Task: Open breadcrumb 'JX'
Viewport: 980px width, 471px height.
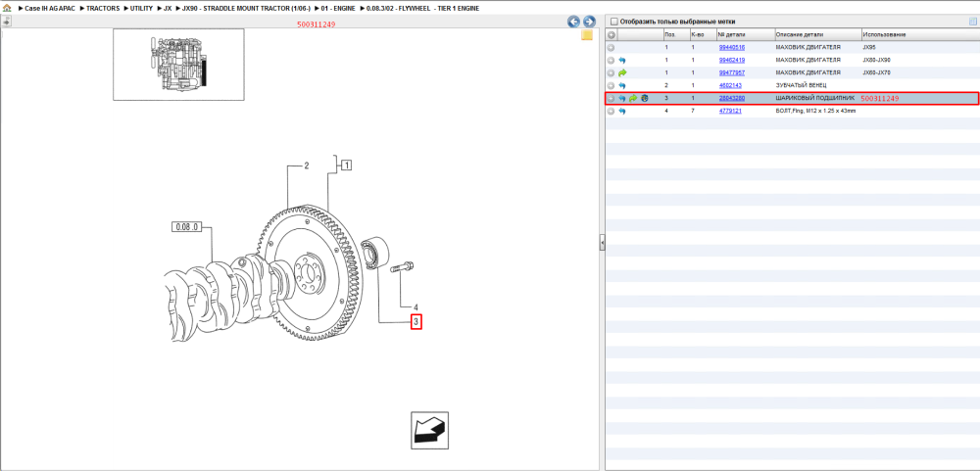Action: [168, 8]
